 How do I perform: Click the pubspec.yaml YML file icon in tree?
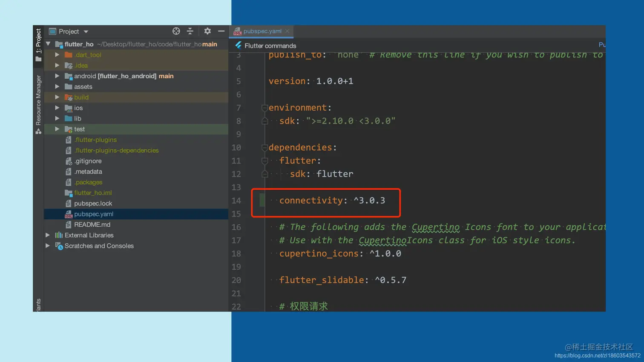[68, 214]
